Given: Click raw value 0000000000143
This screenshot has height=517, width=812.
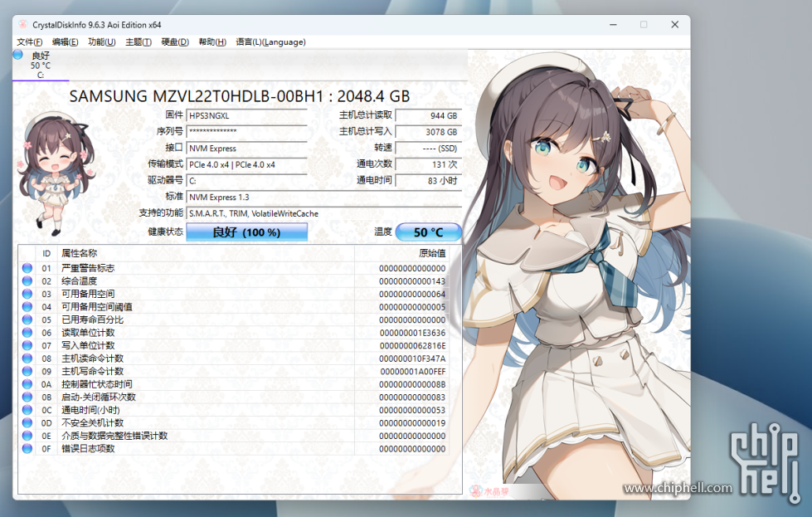Looking at the screenshot, I should [412, 281].
